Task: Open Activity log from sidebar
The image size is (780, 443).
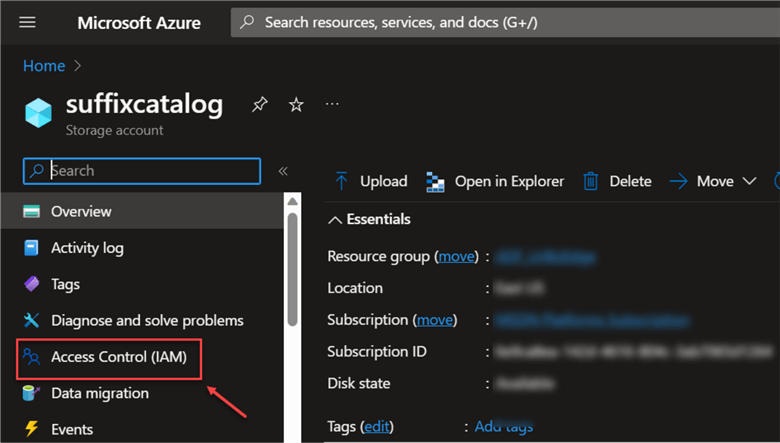Action: pos(87,248)
